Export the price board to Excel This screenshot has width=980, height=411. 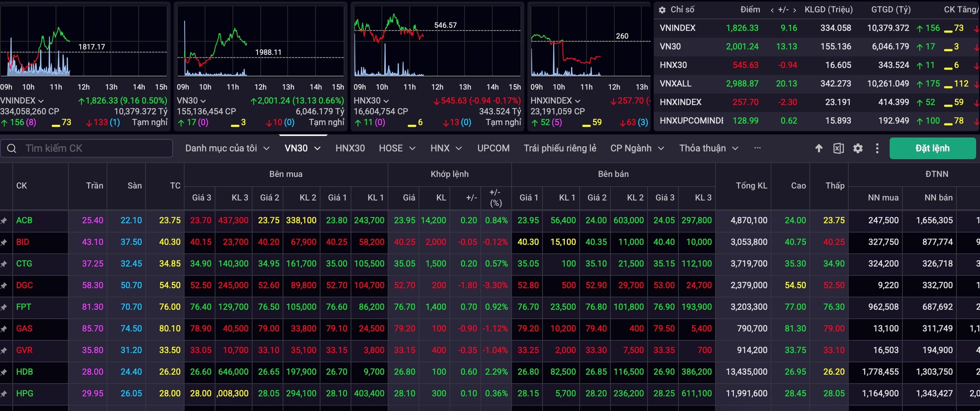838,148
